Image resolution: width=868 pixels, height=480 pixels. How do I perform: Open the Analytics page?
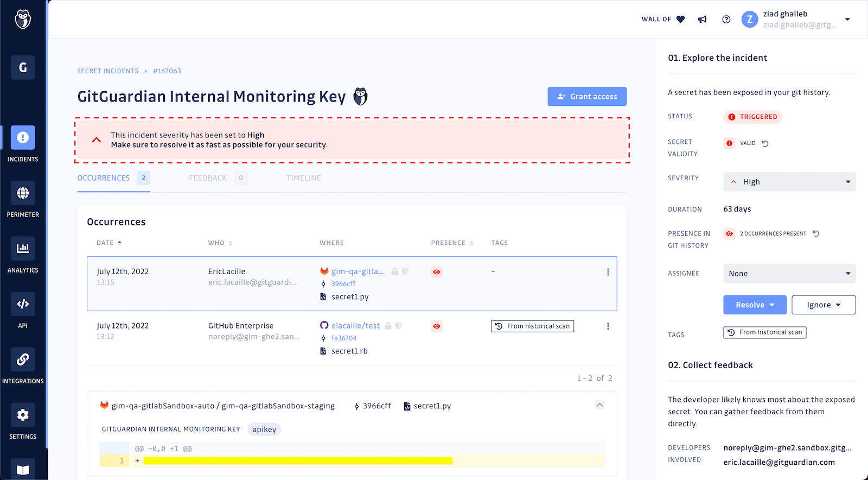(x=23, y=255)
